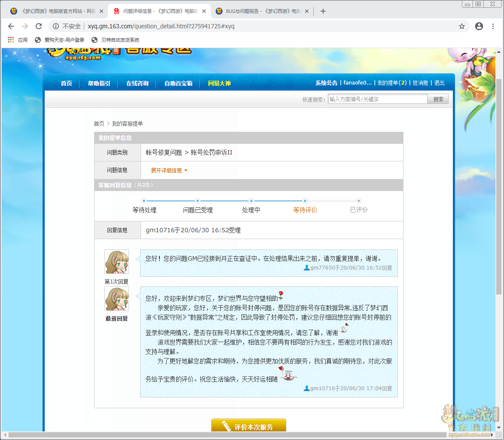Open 短消息 link
The image size is (504, 440).
(x=420, y=83)
